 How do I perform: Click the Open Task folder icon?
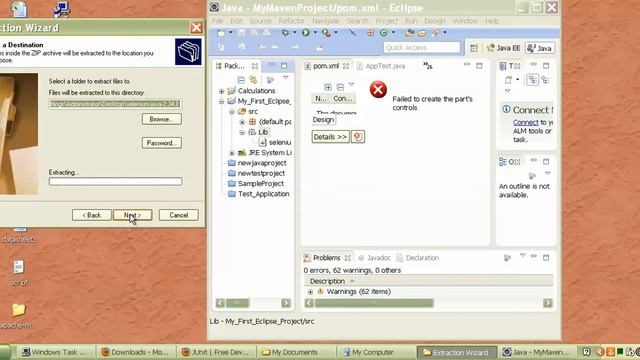422,33
